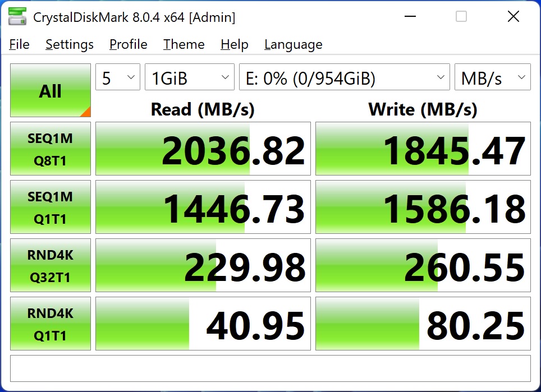Minimize the CrystalDiskMark window
The height and width of the screenshot is (392, 541).
click(x=410, y=16)
